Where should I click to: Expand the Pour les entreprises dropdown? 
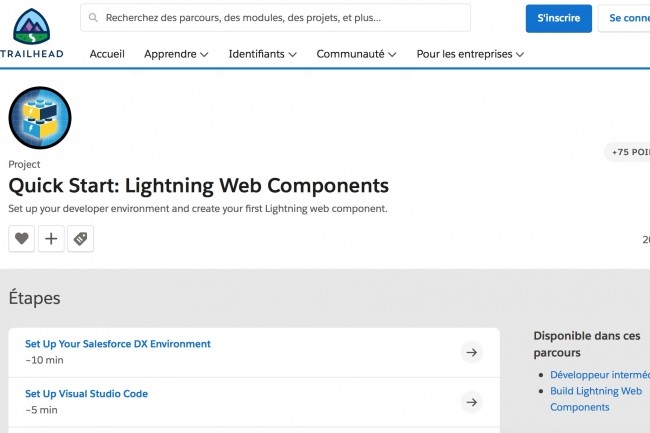coord(471,54)
